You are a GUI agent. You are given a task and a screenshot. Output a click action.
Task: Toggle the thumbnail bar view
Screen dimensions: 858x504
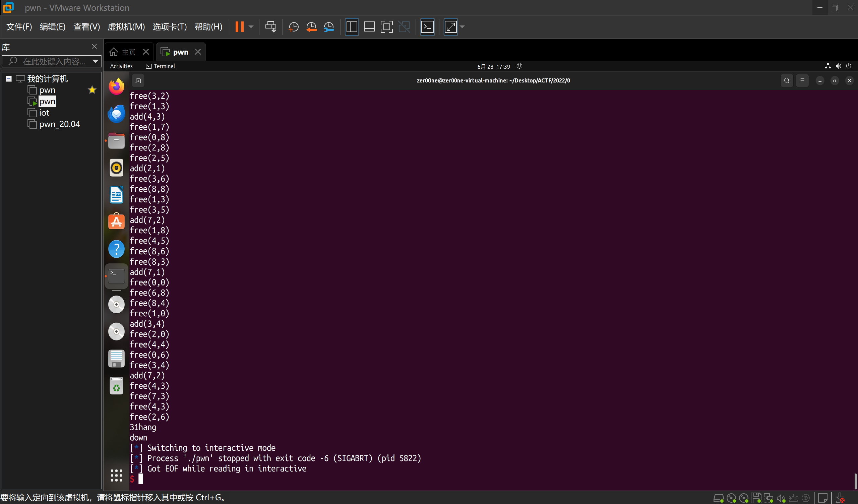[x=369, y=26]
